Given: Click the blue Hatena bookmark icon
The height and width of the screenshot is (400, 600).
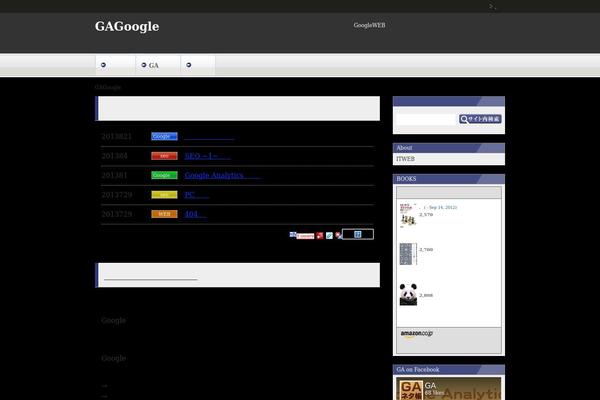Looking at the screenshot, I should pyautogui.click(x=293, y=234).
